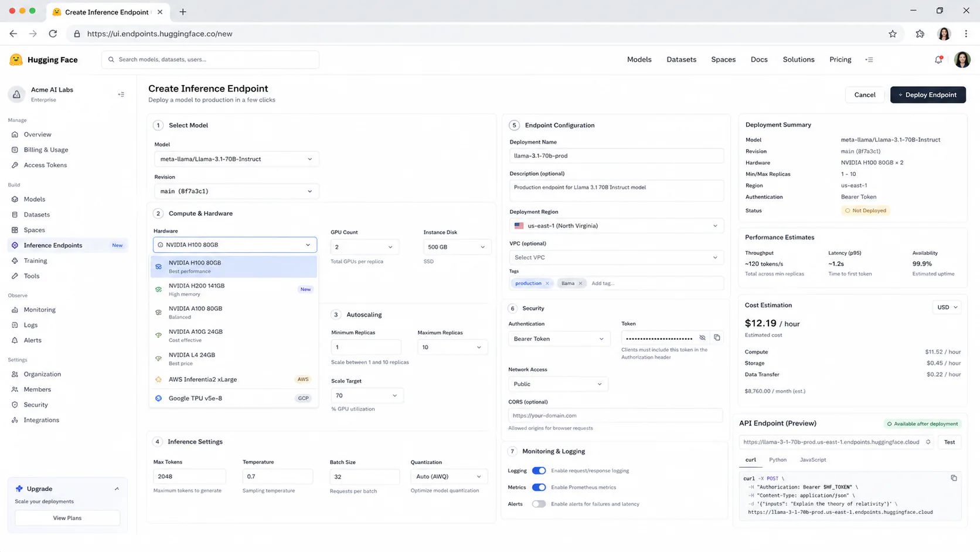Screen dimensions: 980x552
Task: Reload the browser page
Action: point(53,34)
